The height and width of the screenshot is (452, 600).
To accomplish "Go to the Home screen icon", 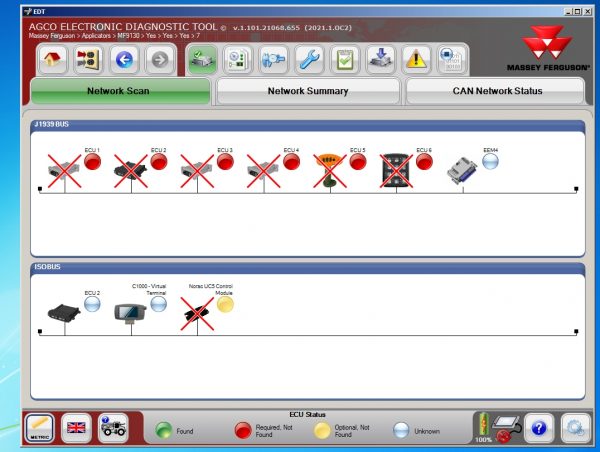I will pyautogui.click(x=52, y=60).
